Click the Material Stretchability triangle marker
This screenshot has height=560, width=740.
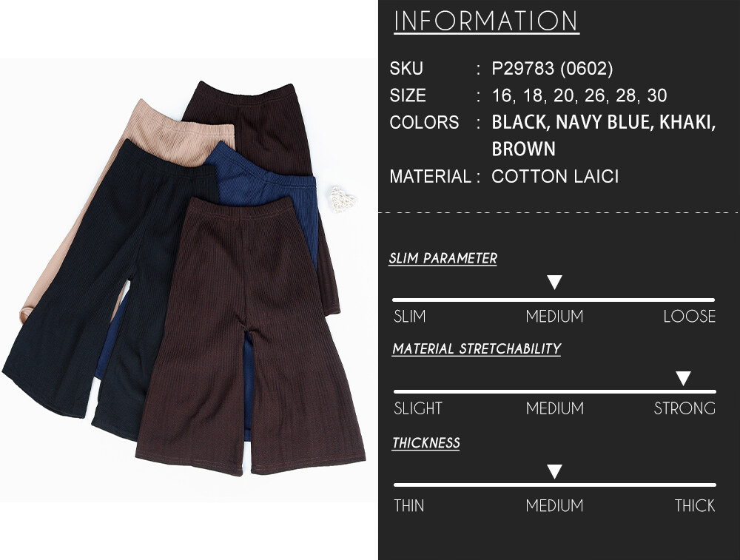tap(683, 378)
